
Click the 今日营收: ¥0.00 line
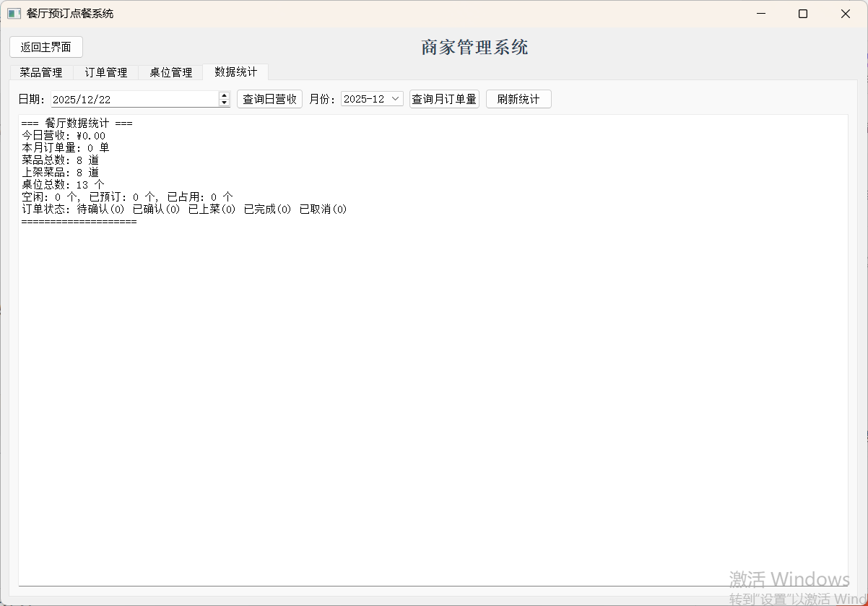click(x=64, y=136)
